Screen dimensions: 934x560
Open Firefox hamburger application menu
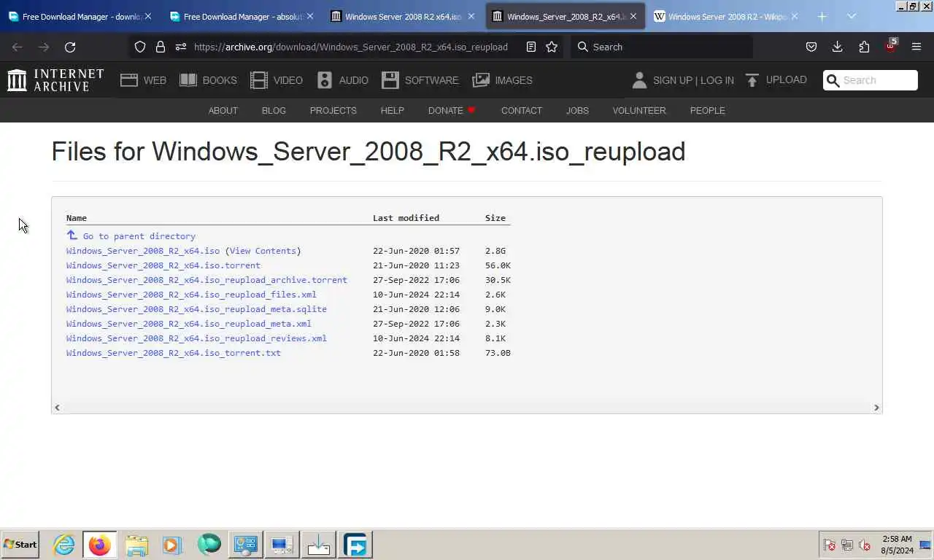(x=916, y=47)
